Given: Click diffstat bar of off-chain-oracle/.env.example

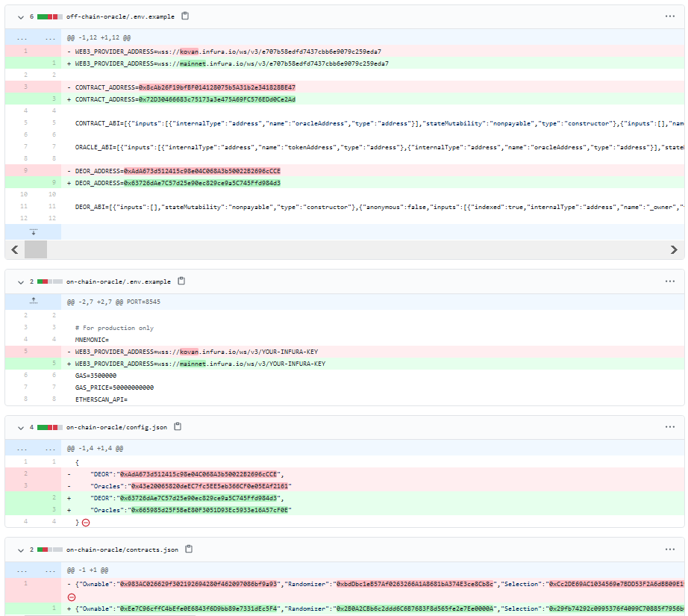Looking at the screenshot, I should click(49, 16).
